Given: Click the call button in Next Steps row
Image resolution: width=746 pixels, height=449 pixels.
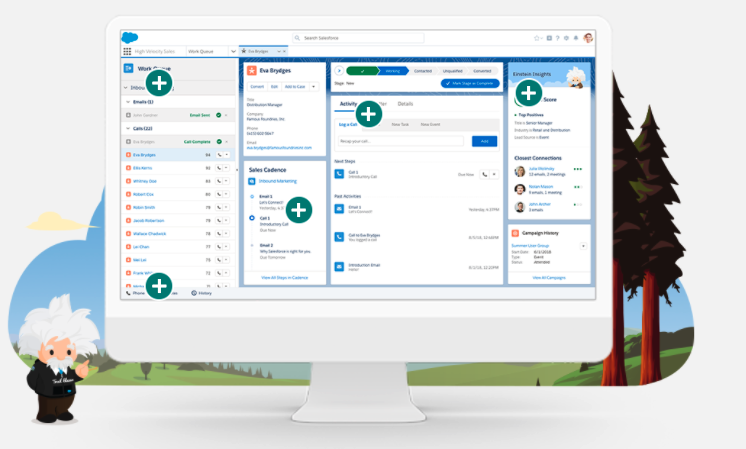Looking at the screenshot, I should pos(484,175).
